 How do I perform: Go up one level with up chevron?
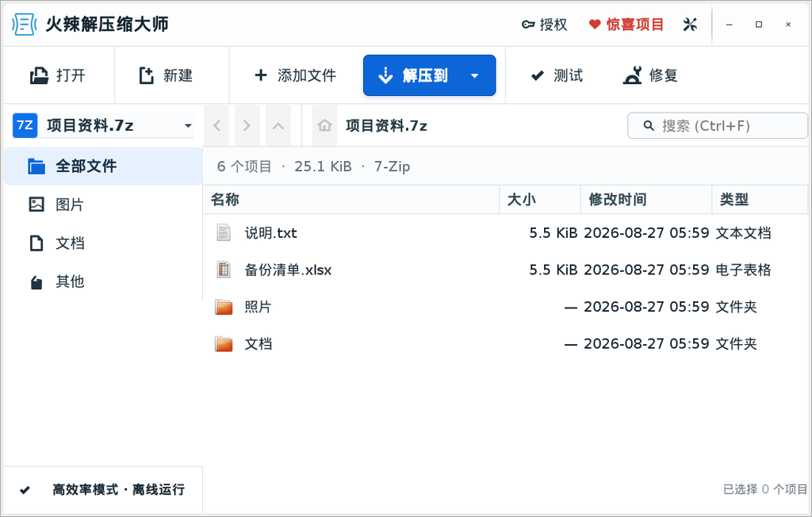click(x=278, y=125)
